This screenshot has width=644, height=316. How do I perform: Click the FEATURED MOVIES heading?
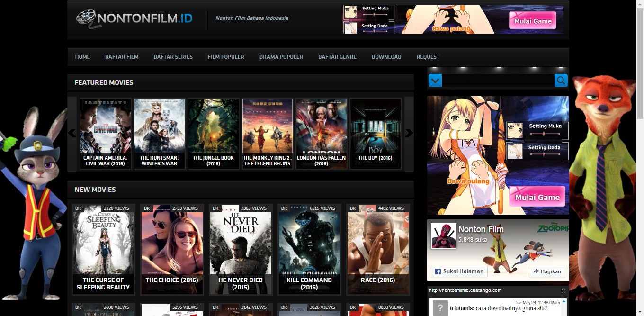[x=104, y=82]
